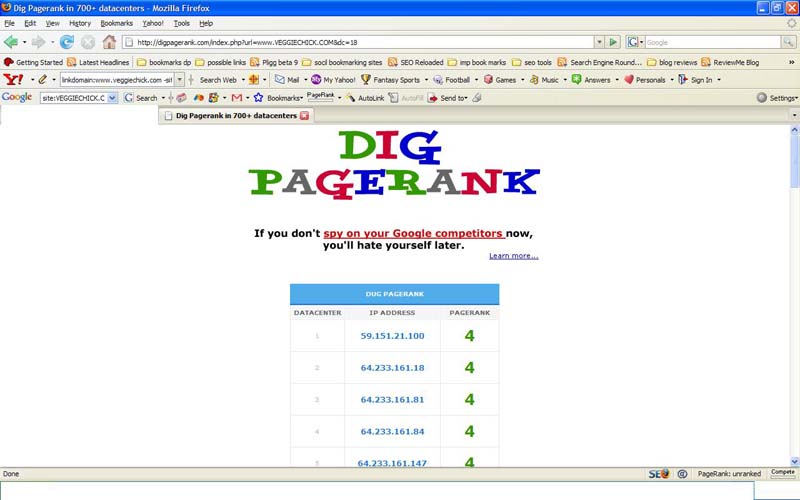The width and height of the screenshot is (800, 500).
Task: Click the Yahoo! logo in toolbar
Action: pos(13,80)
